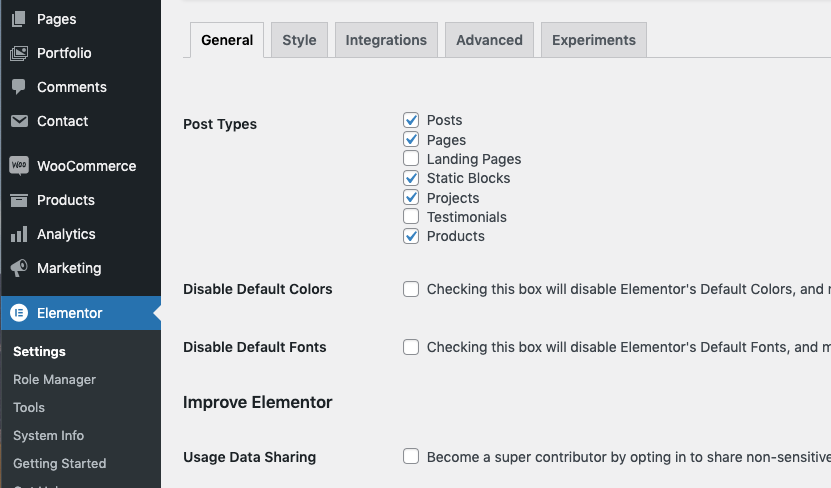Open Role Manager submenu link
The width and height of the screenshot is (831, 488).
(x=55, y=380)
